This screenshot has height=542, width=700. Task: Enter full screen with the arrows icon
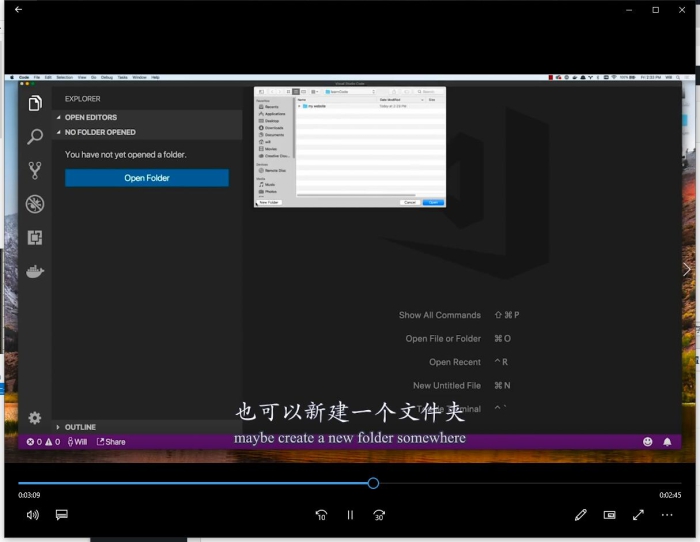[x=638, y=515]
